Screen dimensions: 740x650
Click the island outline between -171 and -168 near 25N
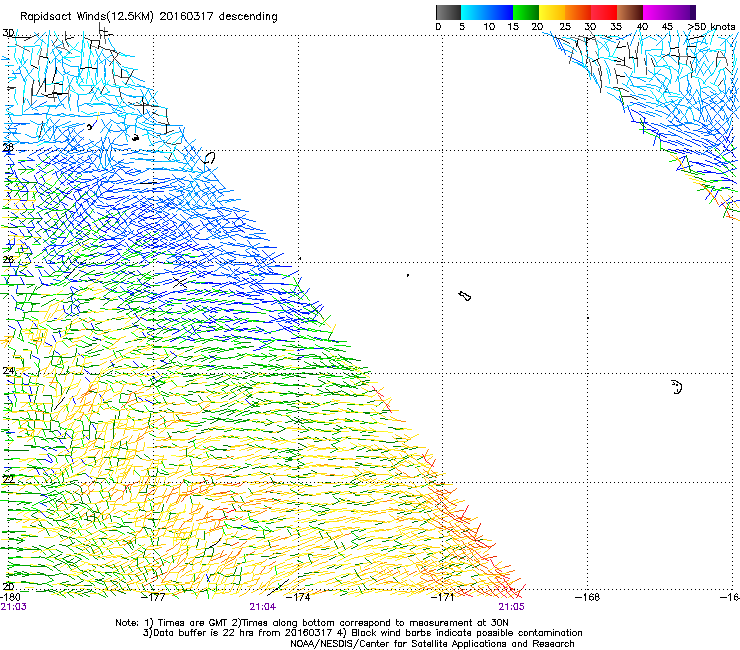[465, 296]
